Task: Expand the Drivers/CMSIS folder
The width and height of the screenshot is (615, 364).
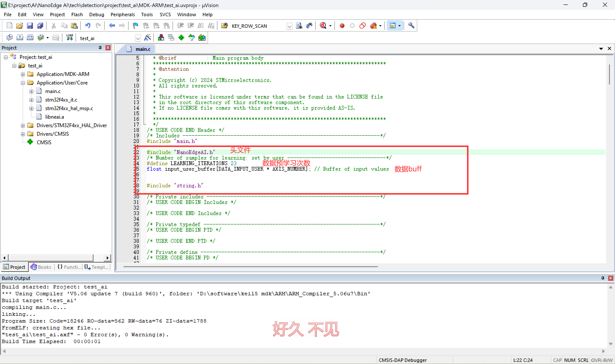Action: point(23,134)
